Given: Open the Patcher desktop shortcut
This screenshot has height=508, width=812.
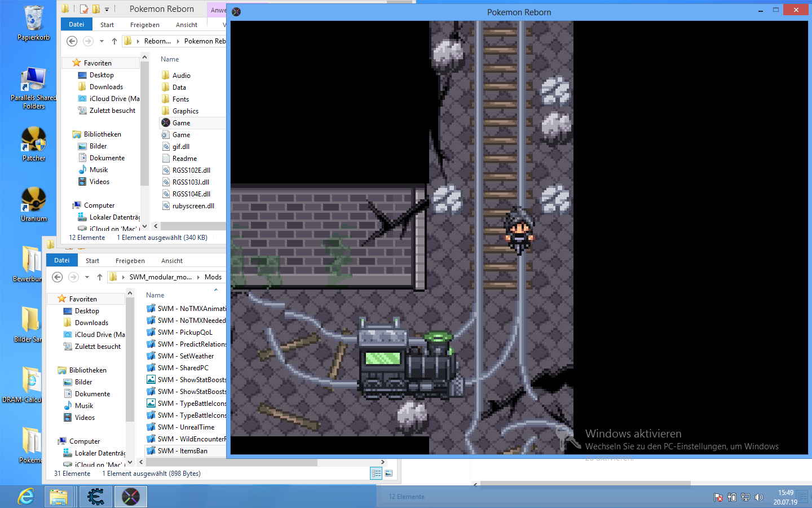Looking at the screenshot, I should [33, 142].
